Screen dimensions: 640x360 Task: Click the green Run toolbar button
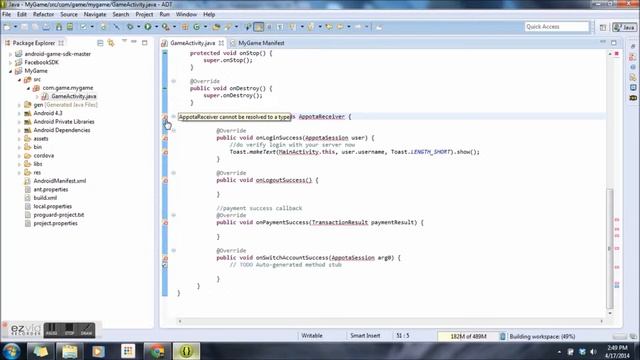(x=148, y=27)
